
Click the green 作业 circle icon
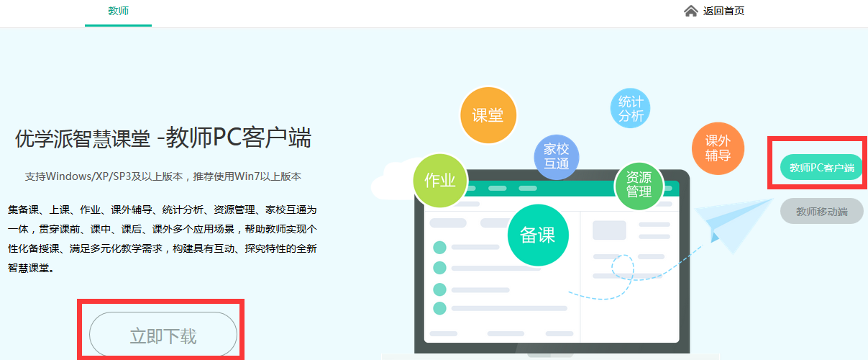(440, 181)
